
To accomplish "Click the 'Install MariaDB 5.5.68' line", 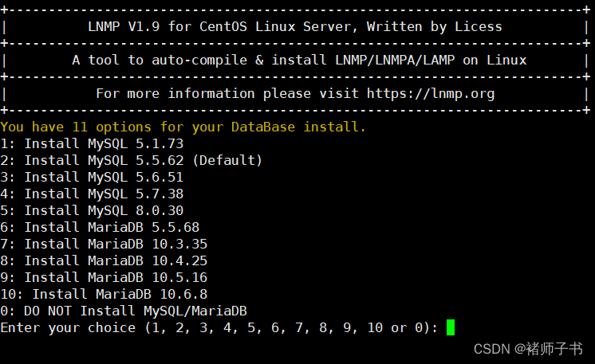I will coord(100,227).
